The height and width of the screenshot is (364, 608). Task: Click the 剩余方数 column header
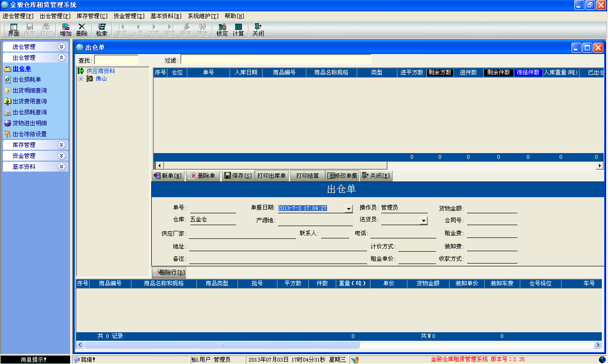coord(440,73)
